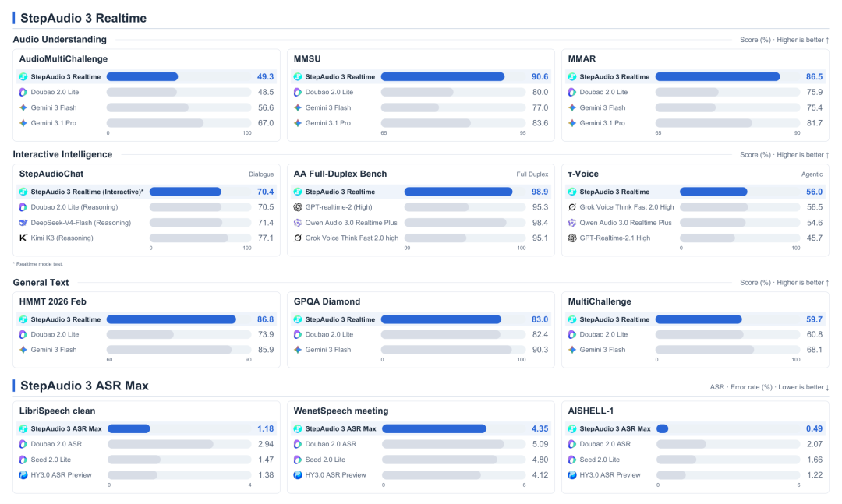Click Doubao 2.0 Lite logo in MultiChallenge card
The width and height of the screenshot is (842, 504).
[572, 334]
